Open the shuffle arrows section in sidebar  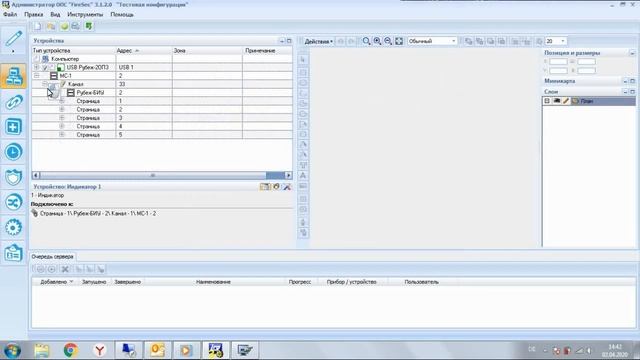click(13, 202)
